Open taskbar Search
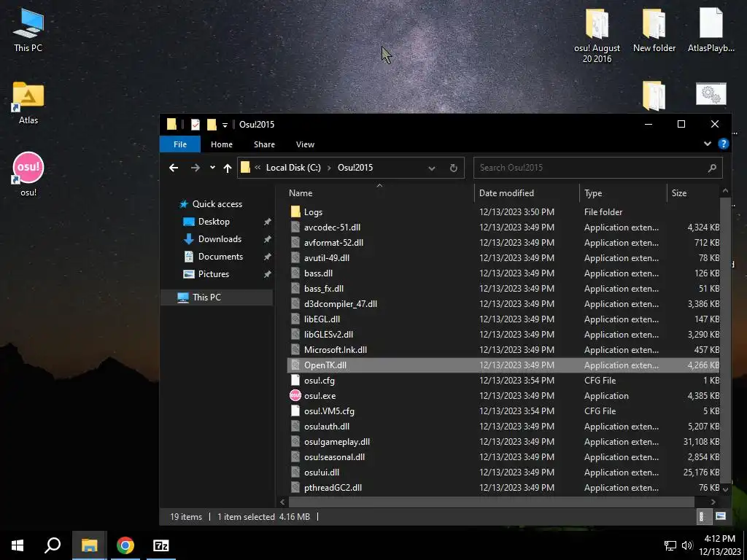The image size is (747, 560). pyautogui.click(x=53, y=545)
